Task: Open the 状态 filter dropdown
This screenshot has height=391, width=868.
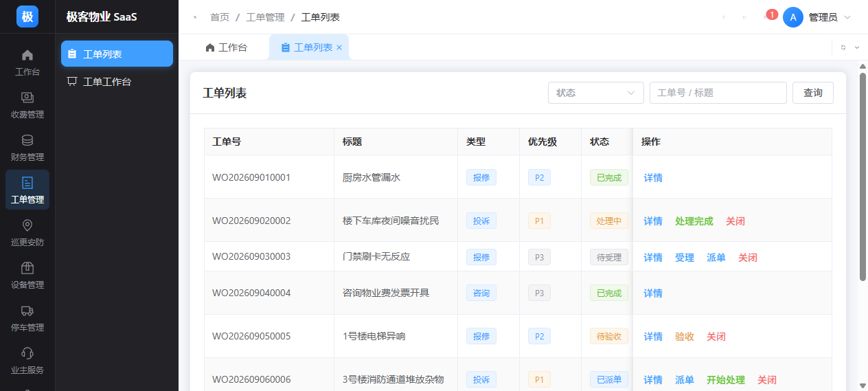Action: pyautogui.click(x=595, y=93)
